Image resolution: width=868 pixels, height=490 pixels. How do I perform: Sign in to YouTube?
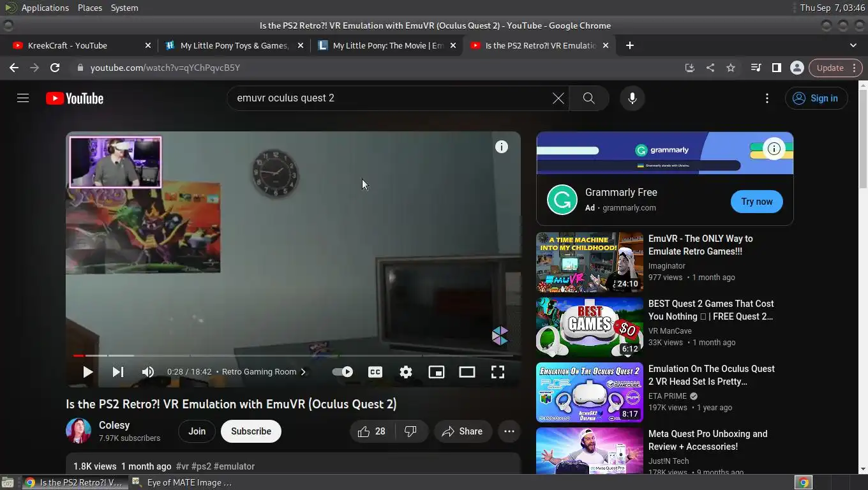coord(816,98)
